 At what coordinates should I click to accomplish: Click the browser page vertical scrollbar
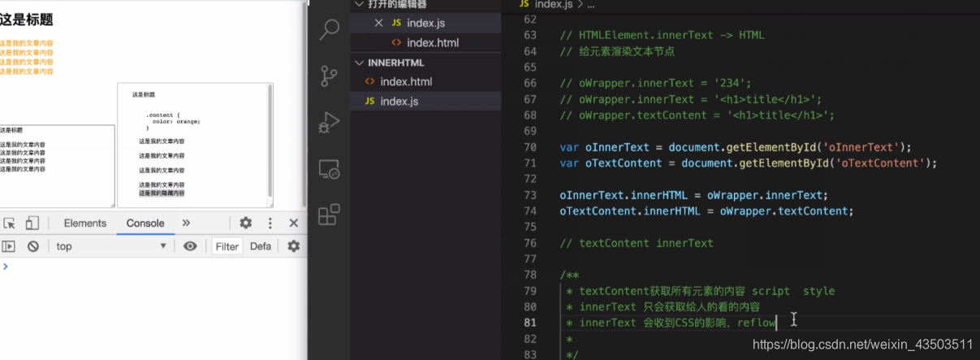click(x=304, y=104)
